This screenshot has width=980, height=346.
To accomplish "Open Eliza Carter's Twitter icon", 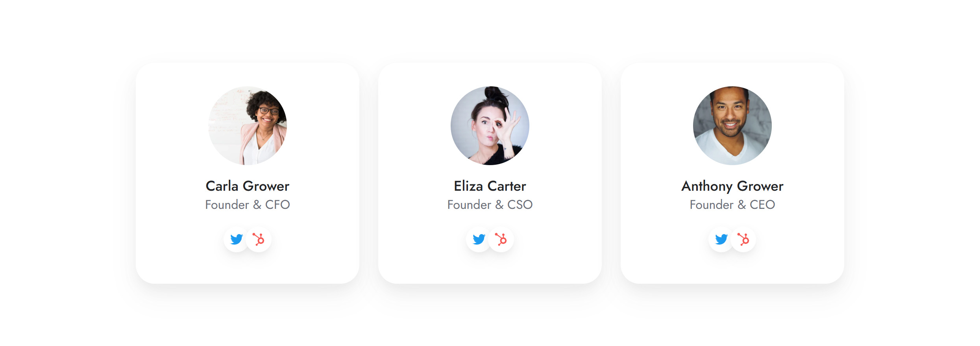I will tap(479, 239).
